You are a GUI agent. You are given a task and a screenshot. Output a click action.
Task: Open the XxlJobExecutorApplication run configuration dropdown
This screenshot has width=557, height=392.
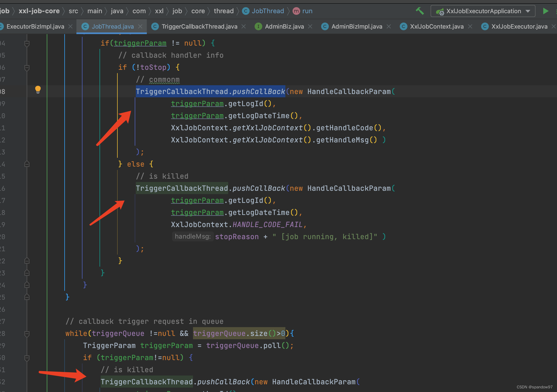483,11
